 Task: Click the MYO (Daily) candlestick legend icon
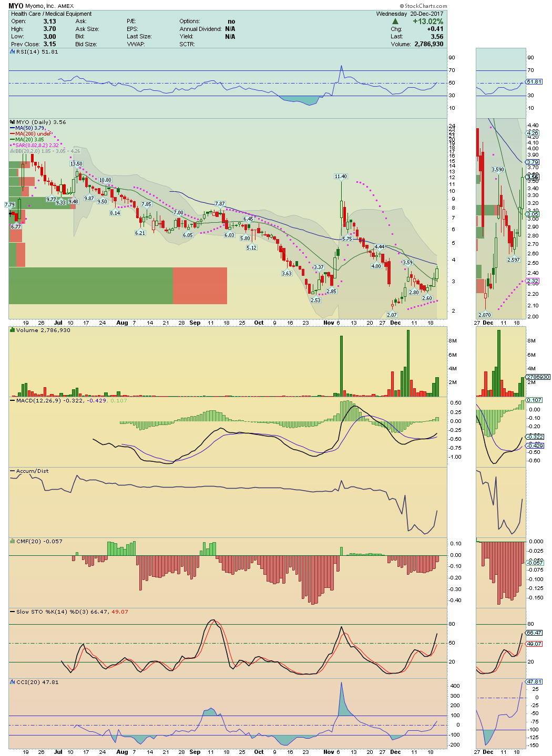click(x=13, y=122)
